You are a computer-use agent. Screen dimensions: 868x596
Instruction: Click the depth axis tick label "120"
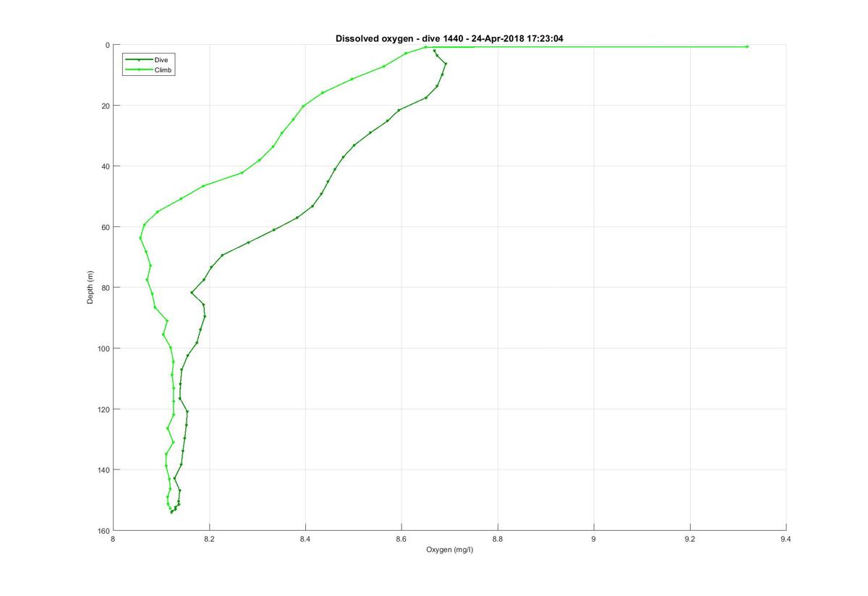point(103,409)
